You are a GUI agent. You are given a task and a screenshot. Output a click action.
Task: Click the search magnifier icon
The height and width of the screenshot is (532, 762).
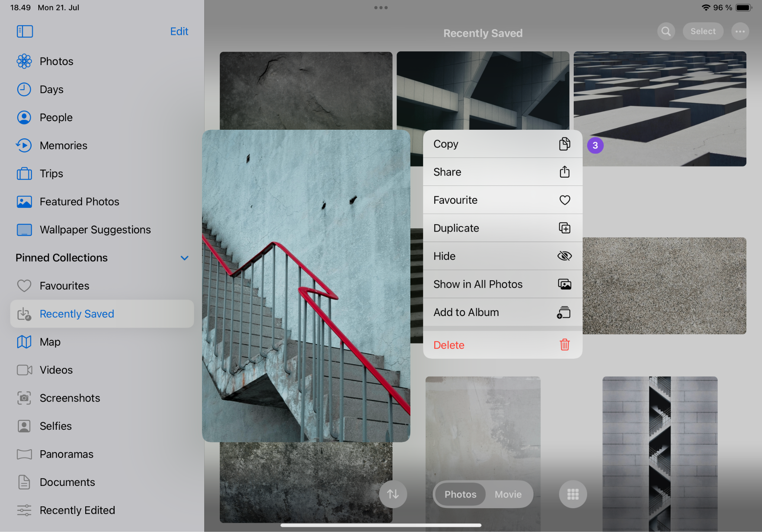tap(666, 31)
